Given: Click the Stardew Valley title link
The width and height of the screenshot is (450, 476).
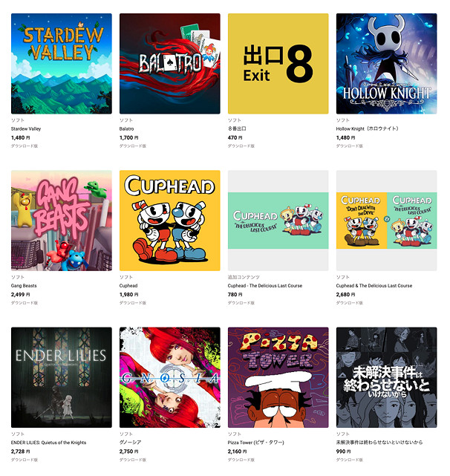Looking at the screenshot, I should (26, 128).
